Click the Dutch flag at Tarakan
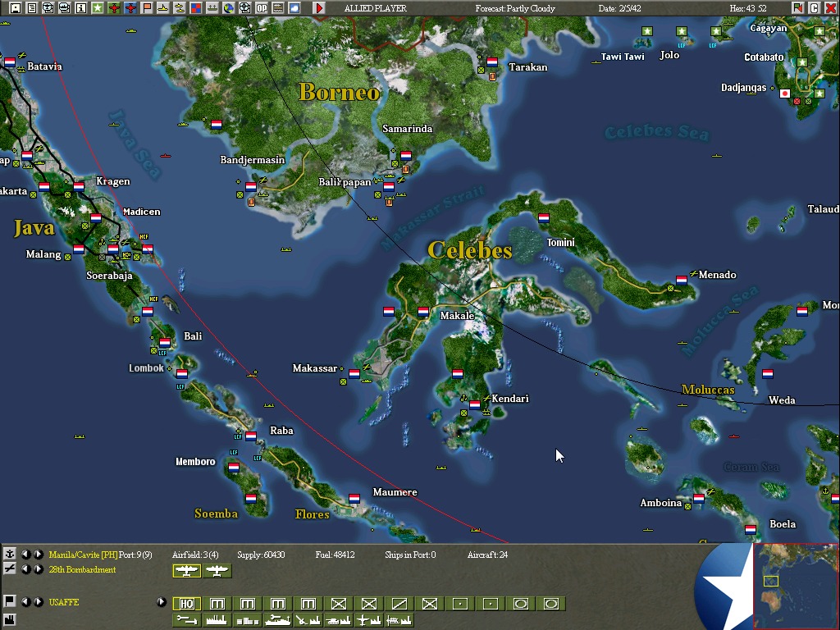This screenshot has height=630, width=840. coord(492,62)
